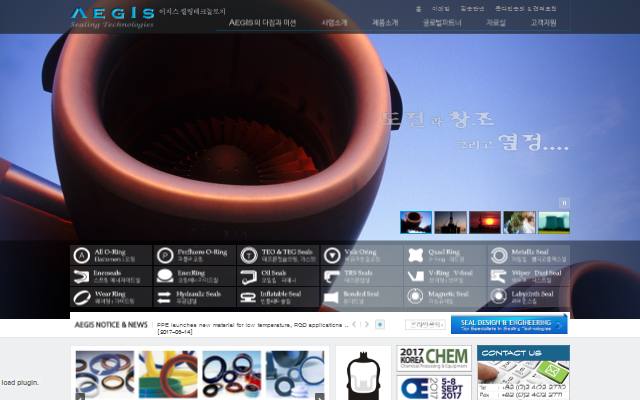Open the Perfluoro O-Ring category
This screenshot has height=400, width=640.
click(195, 255)
